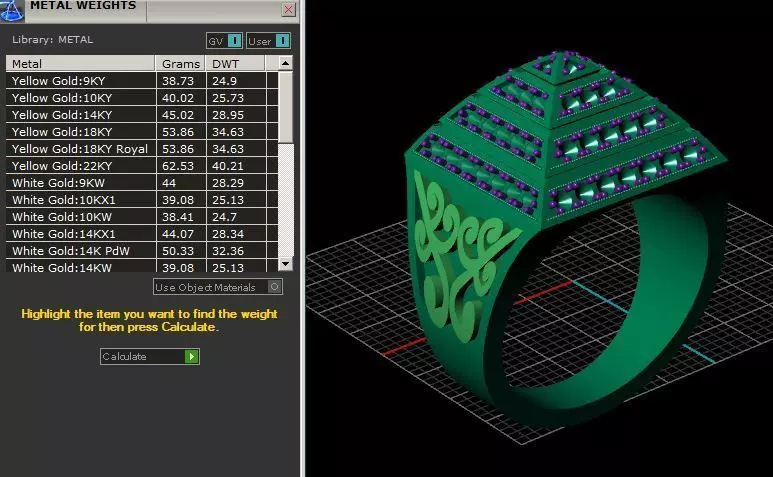Click the 25.73 DWT value
Viewport: 773px width, 477px height.
(x=228, y=98)
